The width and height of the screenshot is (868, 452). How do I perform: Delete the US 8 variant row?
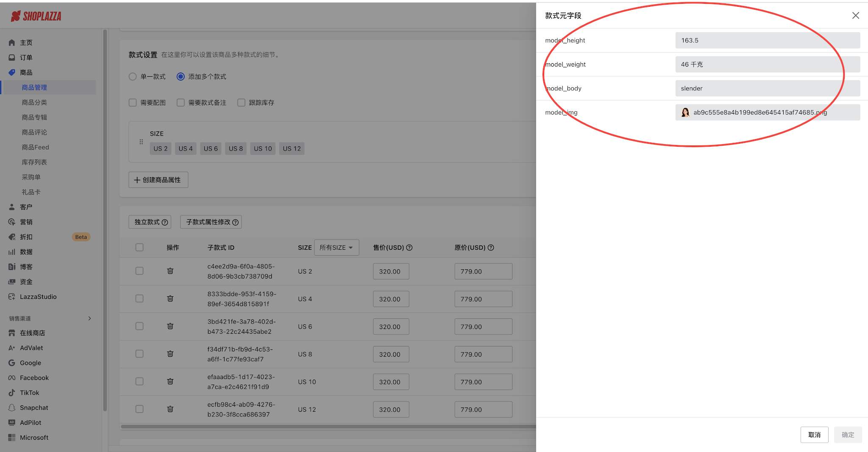pos(170,354)
